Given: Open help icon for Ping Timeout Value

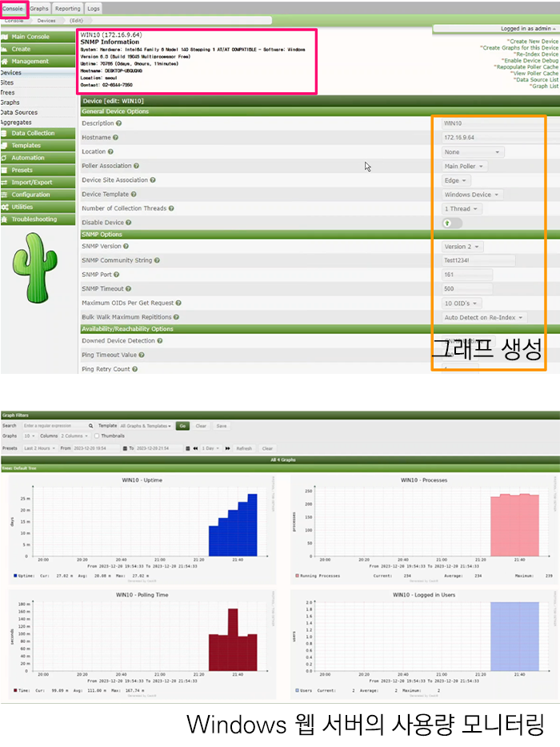Looking at the screenshot, I should click(142, 355).
